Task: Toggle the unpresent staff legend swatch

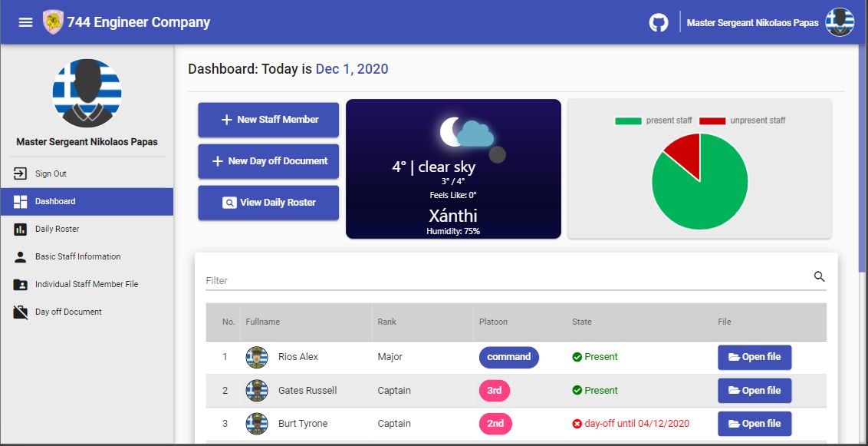Action: coord(712,121)
